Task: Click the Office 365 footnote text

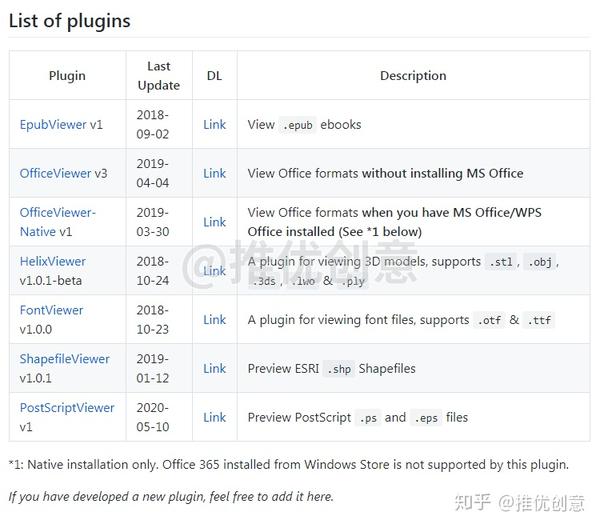Action: tap(288, 464)
